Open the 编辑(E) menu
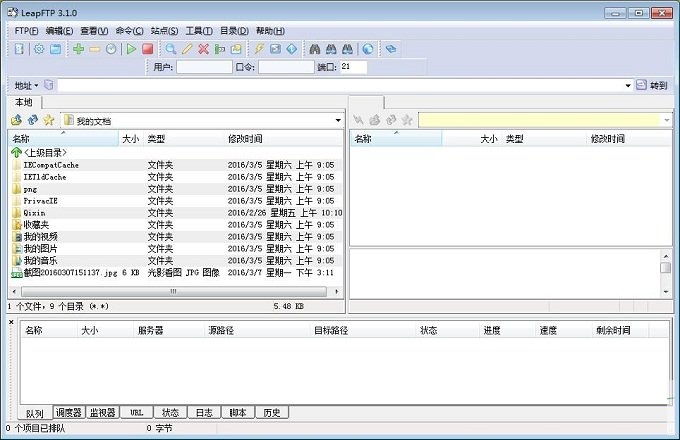 [x=59, y=31]
